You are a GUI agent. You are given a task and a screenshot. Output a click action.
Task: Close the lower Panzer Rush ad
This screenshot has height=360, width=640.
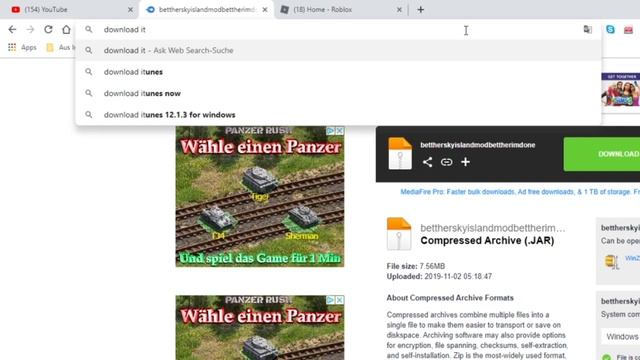(x=339, y=300)
